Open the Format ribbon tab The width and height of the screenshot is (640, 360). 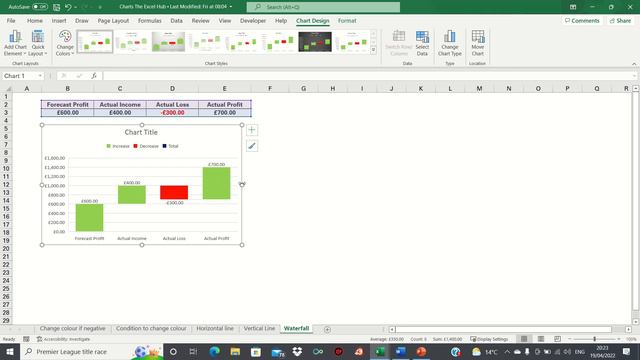click(x=347, y=21)
